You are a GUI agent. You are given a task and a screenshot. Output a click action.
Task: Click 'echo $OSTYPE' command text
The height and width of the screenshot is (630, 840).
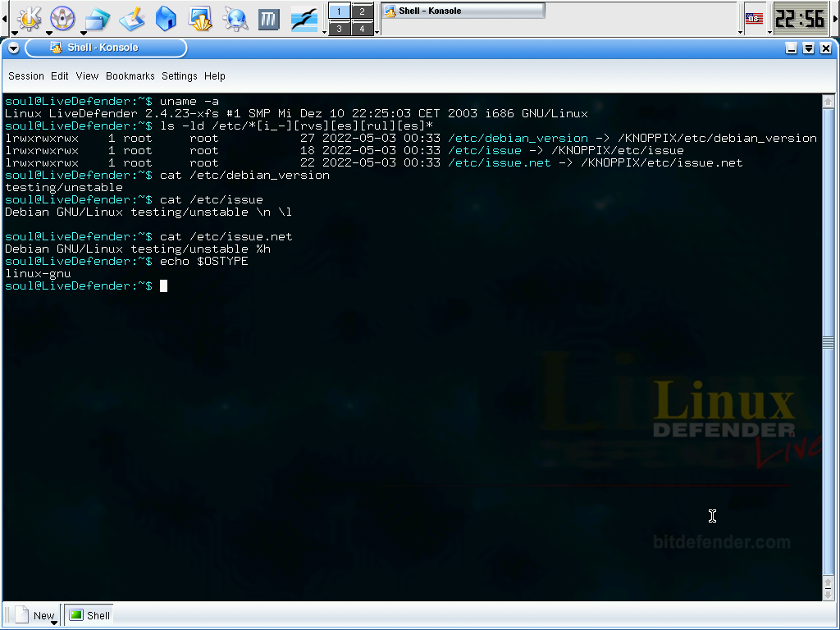pyautogui.click(x=204, y=262)
